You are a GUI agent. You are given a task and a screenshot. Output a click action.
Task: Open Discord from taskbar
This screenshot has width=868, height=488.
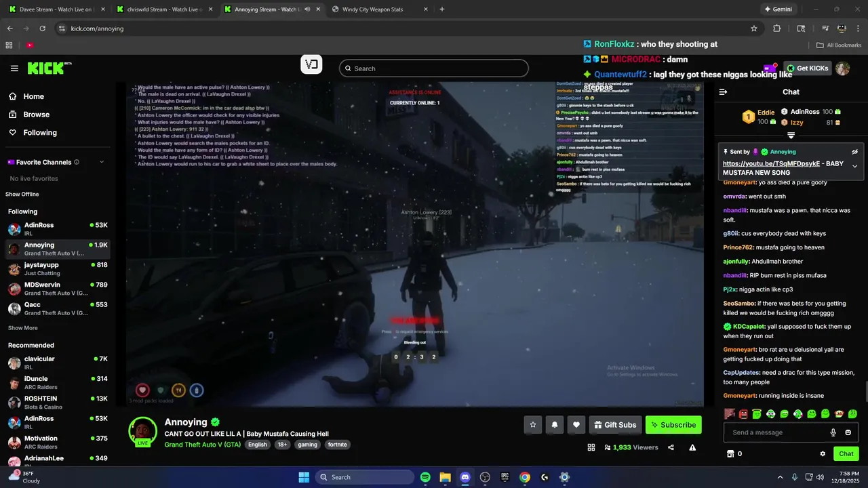[x=465, y=477]
